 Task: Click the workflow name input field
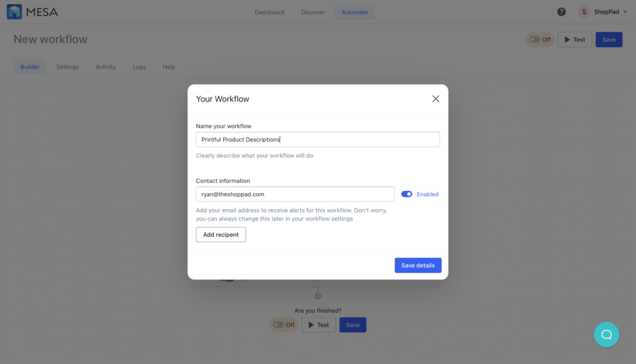(317, 139)
